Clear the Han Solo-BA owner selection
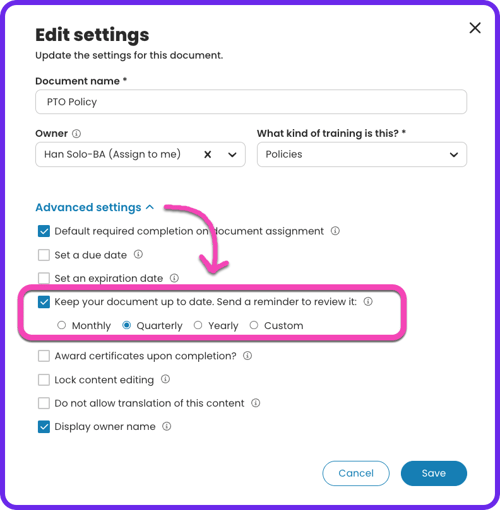The height and width of the screenshot is (510, 500). [208, 154]
